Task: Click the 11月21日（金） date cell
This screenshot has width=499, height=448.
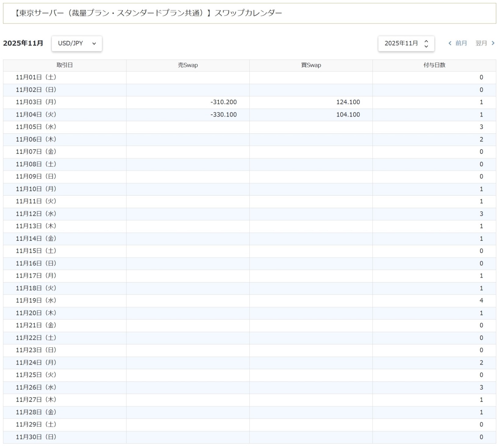Action: pyautogui.click(x=65, y=325)
